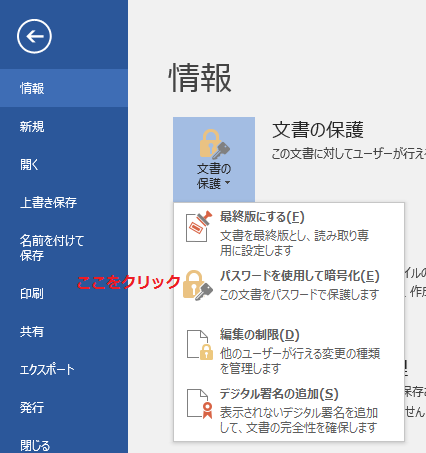This screenshot has width=426, height=453.
Task: Open 名前を付けて保存 in the sidebar
Action: click(x=64, y=248)
